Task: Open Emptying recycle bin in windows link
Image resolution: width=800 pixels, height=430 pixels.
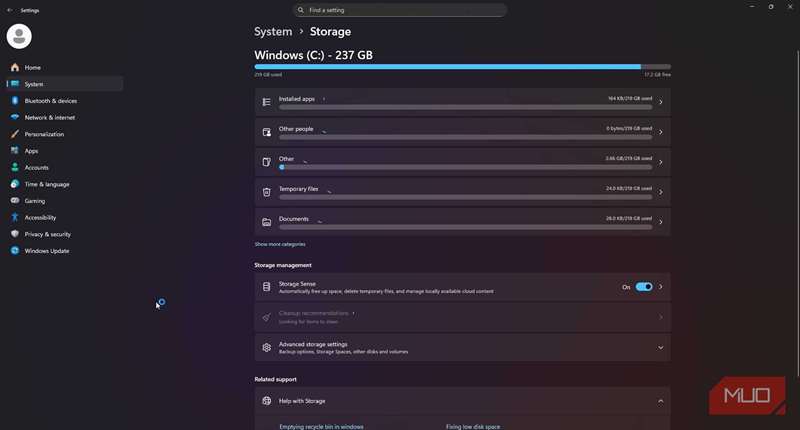Action: [x=321, y=426]
